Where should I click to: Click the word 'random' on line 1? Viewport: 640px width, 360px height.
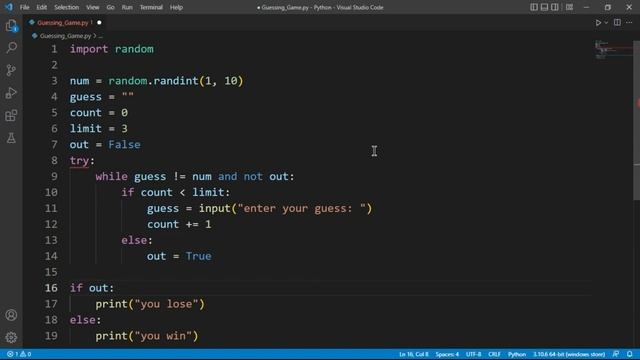pos(134,49)
